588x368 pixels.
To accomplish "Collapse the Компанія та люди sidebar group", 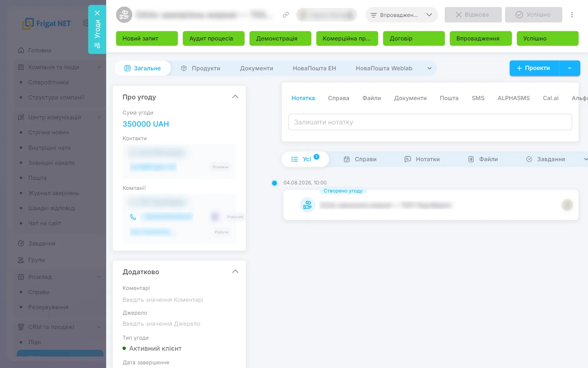I will 99,67.
